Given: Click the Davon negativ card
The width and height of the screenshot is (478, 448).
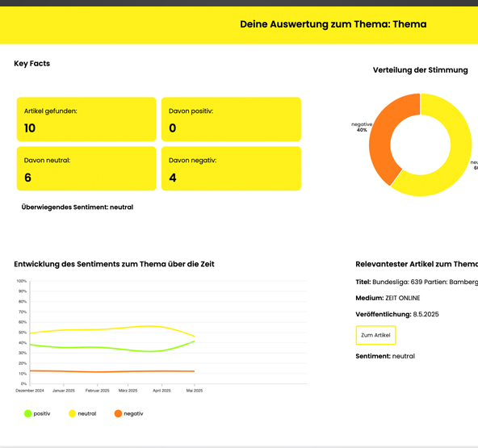Looking at the screenshot, I should point(231,169).
